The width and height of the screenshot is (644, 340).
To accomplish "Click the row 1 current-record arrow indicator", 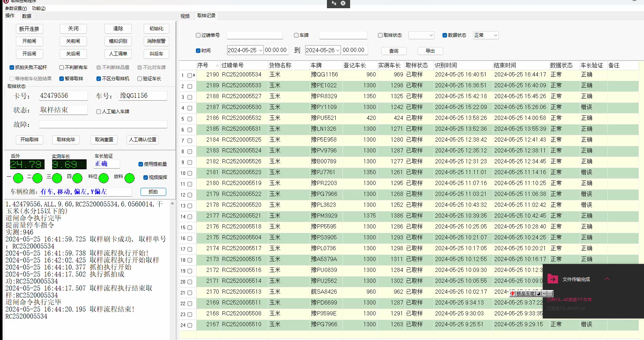I will click(194, 75).
